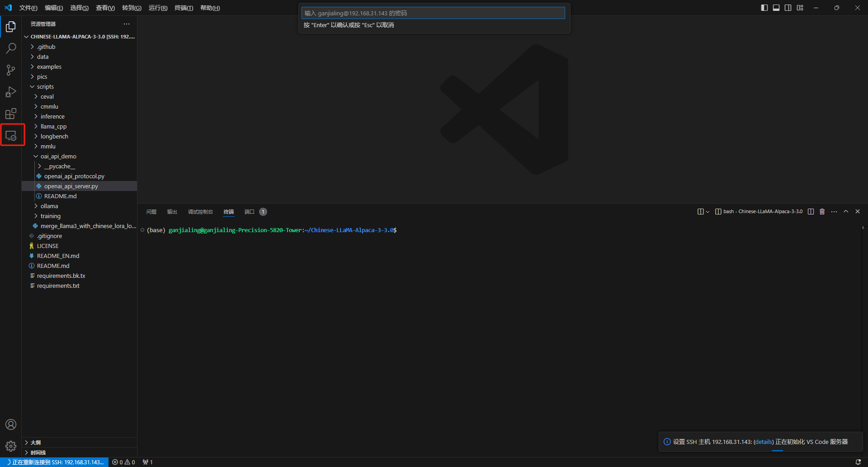Open new terminal launch profile dropdown arrow

pos(708,212)
